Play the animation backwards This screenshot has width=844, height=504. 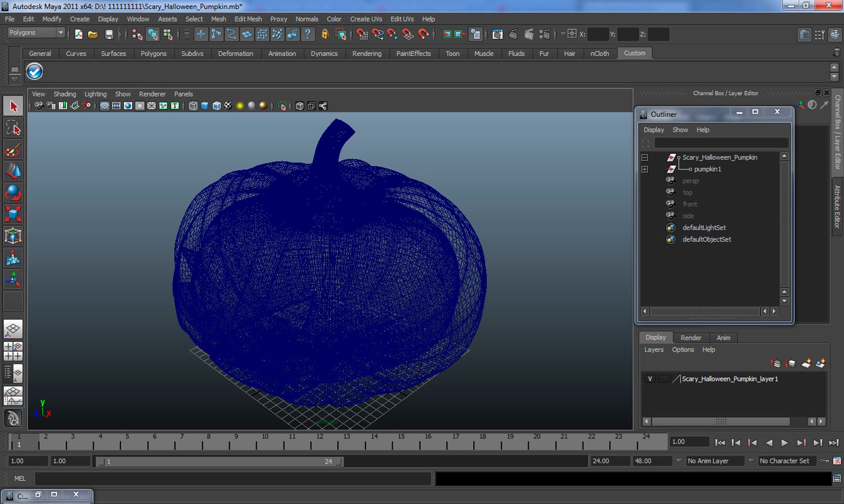(769, 442)
